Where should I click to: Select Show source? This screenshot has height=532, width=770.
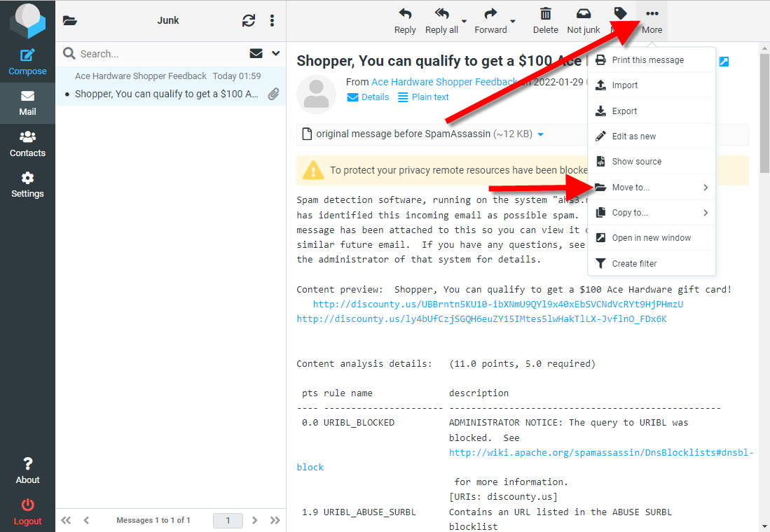[x=652, y=162]
